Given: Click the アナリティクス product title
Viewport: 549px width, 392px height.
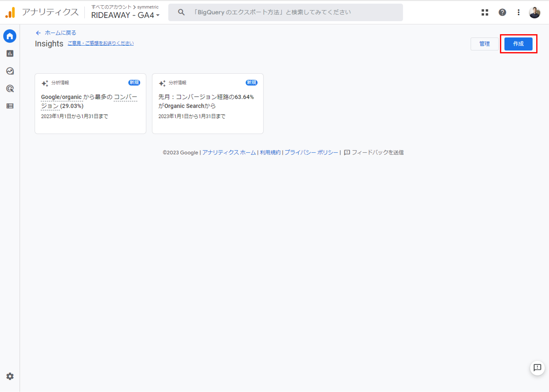Looking at the screenshot, I should coord(50,12).
